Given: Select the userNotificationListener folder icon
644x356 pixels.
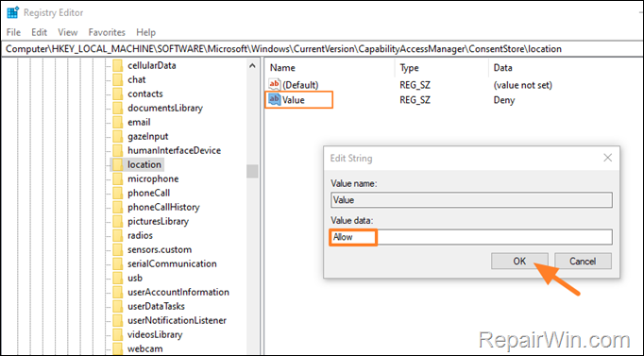Looking at the screenshot, I should [x=118, y=321].
